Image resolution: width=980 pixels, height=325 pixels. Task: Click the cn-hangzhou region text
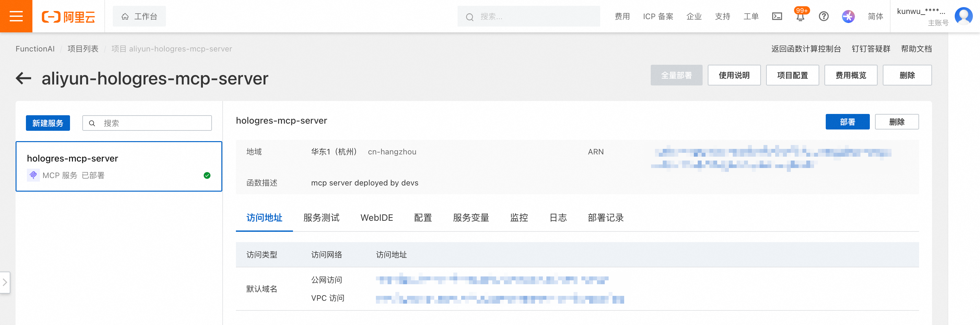[392, 152]
